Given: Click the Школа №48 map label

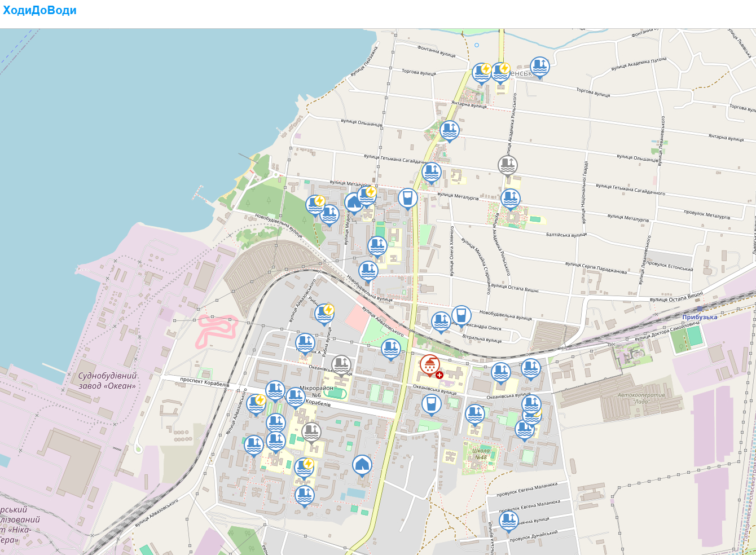Looking at the screenshot, I should click(x=481, y=454).
